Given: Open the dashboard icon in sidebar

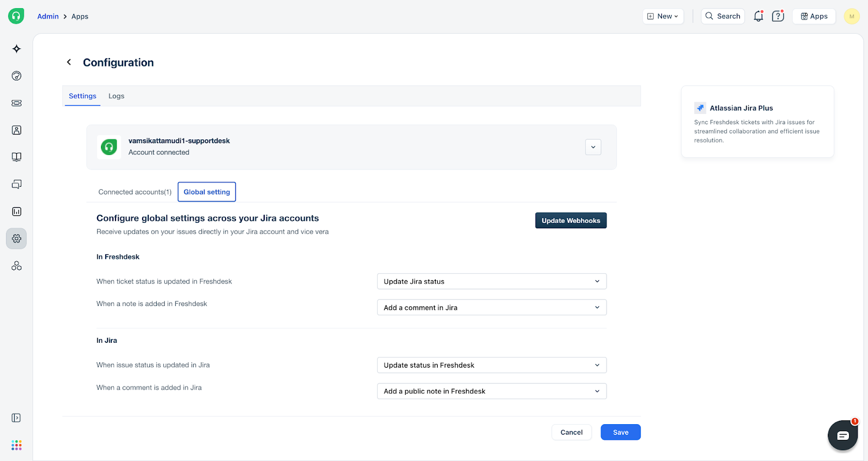Looking at the screenshot, I should (17, 76).
